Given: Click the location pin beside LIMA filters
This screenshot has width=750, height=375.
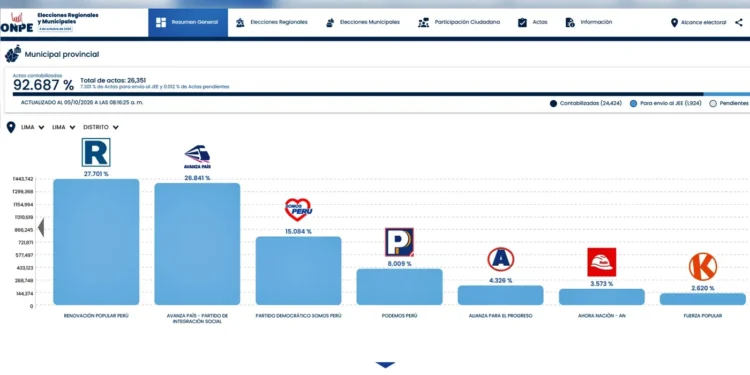Looking at the screenshot, I should pyautogui.click(x=11, y=127).
